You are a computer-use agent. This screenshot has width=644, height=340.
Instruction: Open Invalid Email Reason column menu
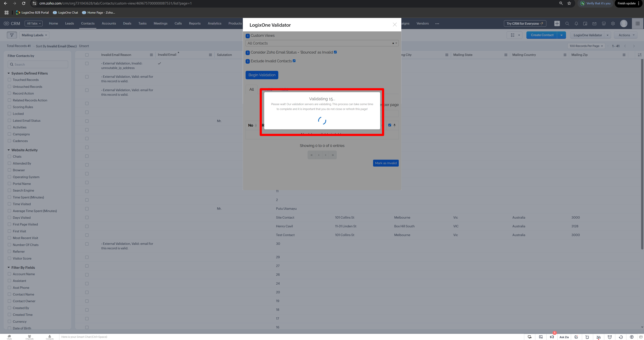[x=151, y=55]
